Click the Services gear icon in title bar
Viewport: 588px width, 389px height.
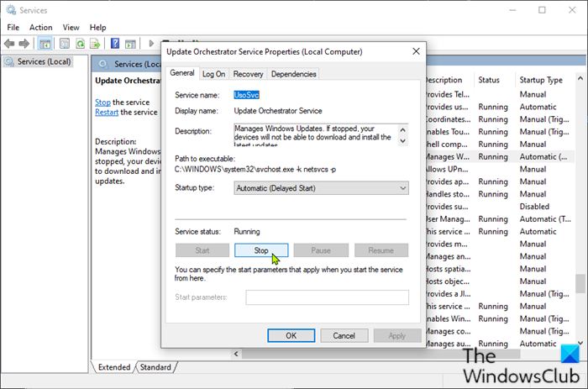point(11,10)
